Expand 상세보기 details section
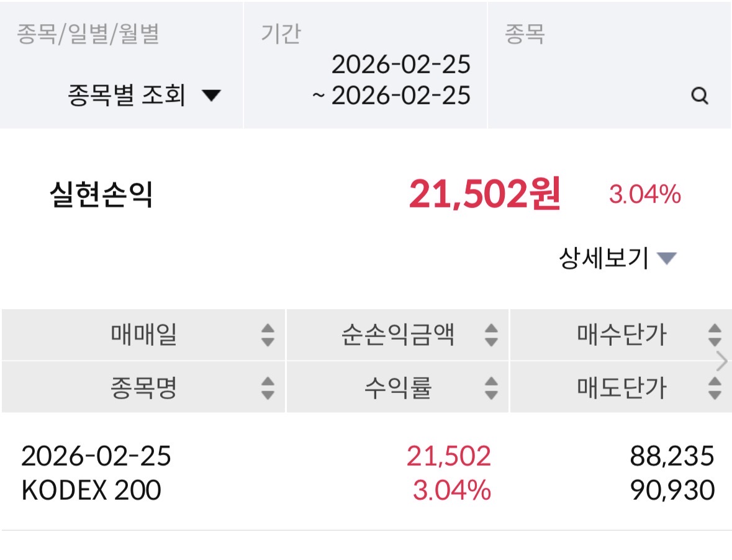 pos(618,258)
